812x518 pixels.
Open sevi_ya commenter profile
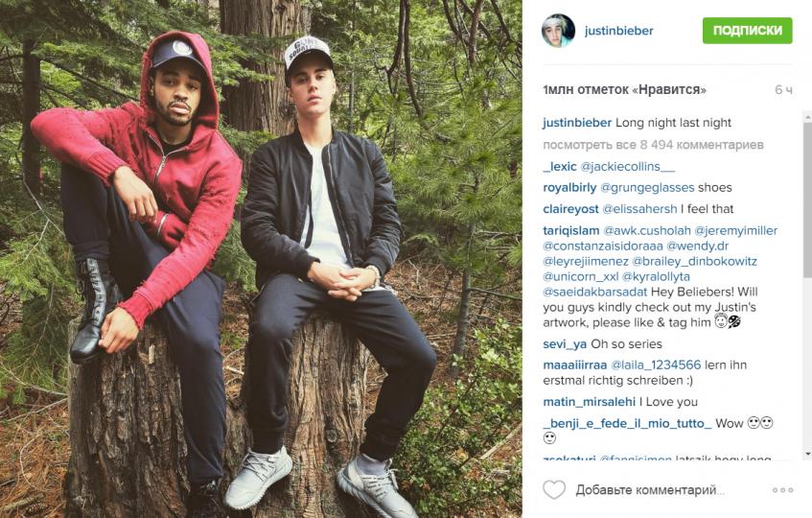[565, 344]
